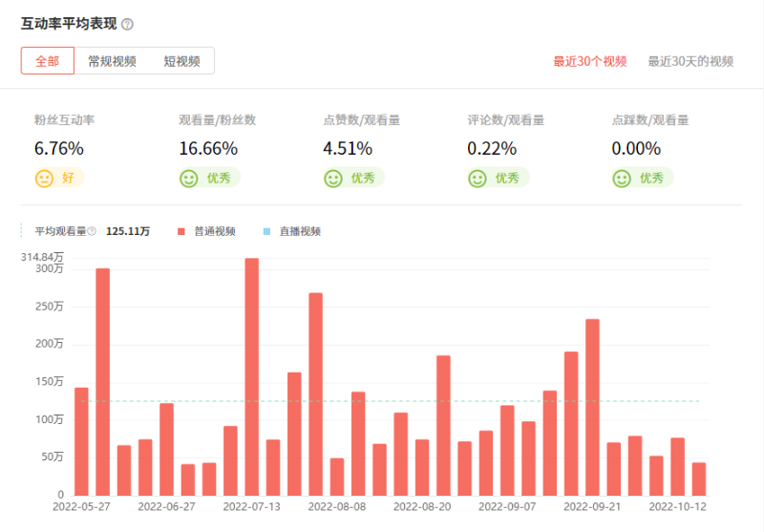Click the 6.76% fan interaction rate value
Viewport: 764px width, 532px height.
[x=59, y=148]
